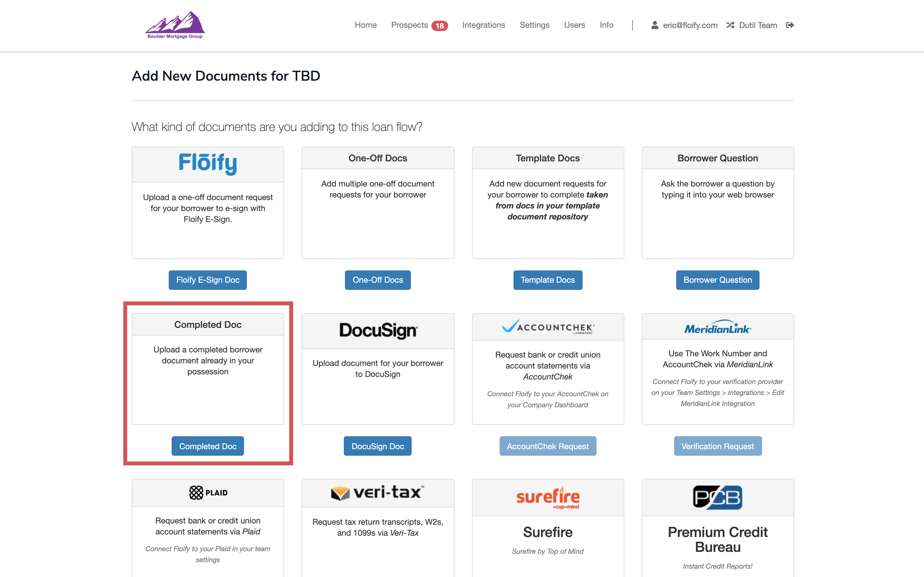Click the Plaid logo
The height and width of the screenshot is (577, 924).
coord(208,492)
